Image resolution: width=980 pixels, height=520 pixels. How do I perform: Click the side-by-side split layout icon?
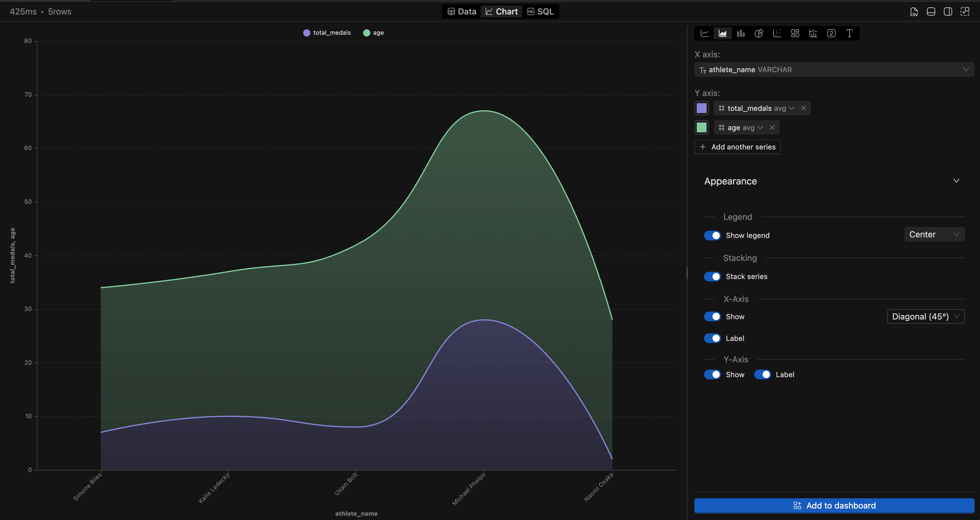948,11
